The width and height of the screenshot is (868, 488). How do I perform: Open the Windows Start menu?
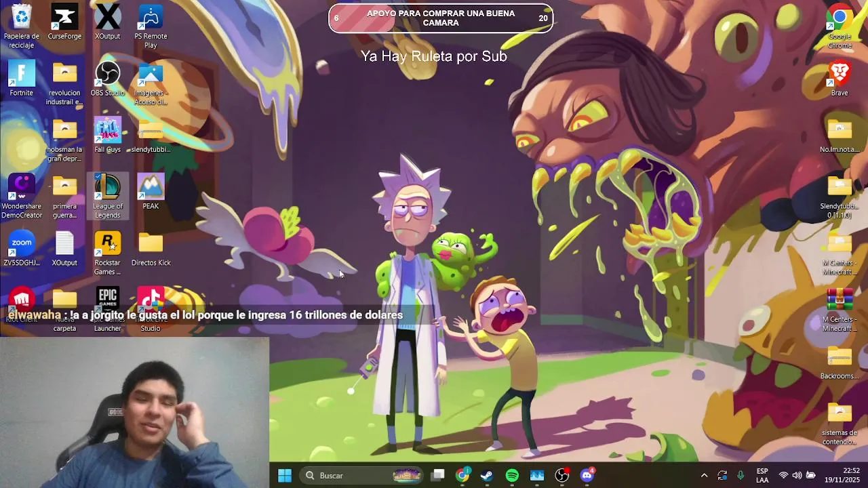coord(285,476)
